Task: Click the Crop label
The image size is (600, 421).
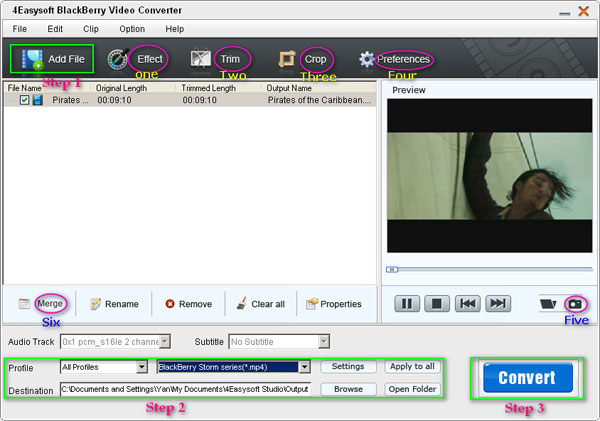Action: click(x=315, y=60)
